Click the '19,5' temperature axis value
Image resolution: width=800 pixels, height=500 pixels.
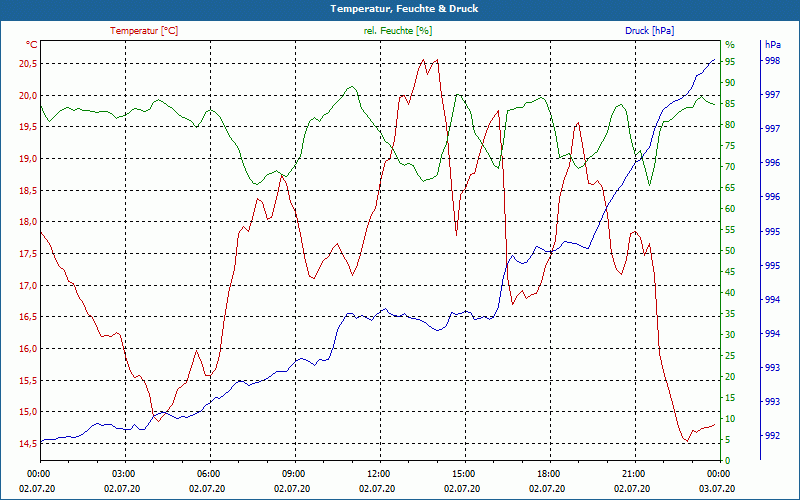click(28, 127)
